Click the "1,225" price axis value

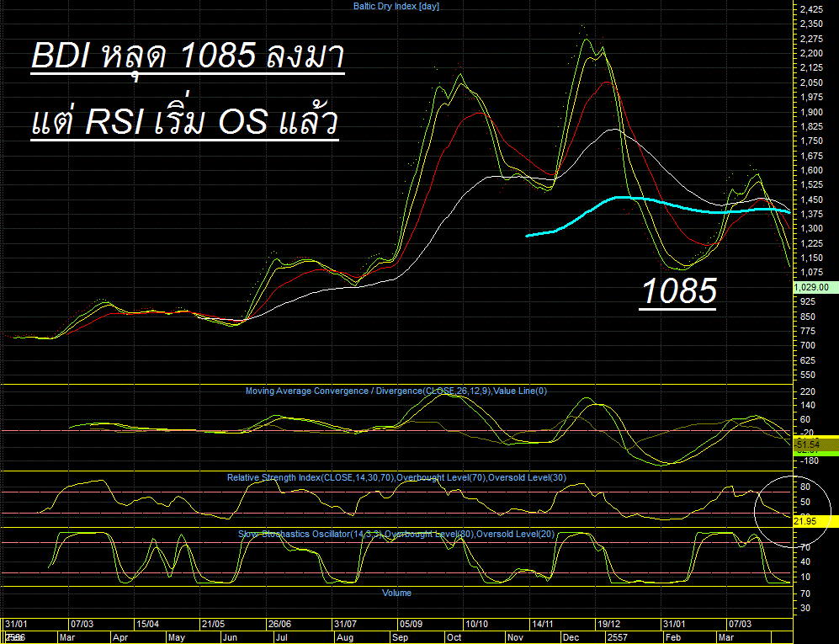pos(812,243)
